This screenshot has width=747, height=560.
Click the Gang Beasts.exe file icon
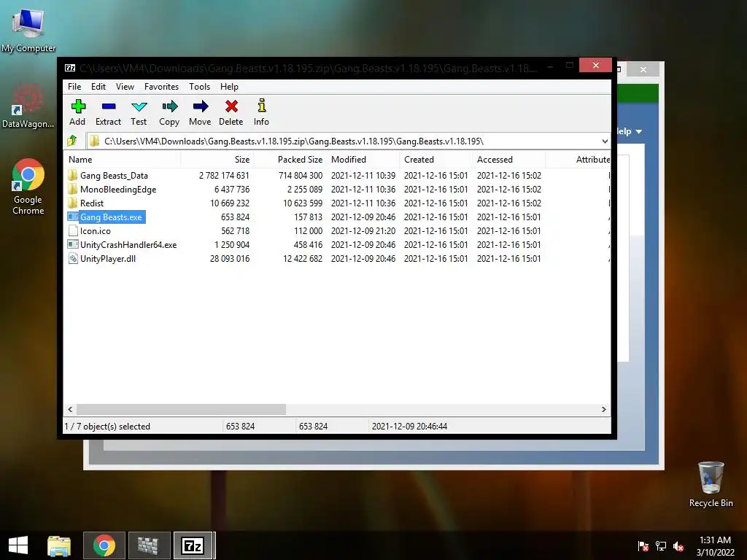(72, 217)
